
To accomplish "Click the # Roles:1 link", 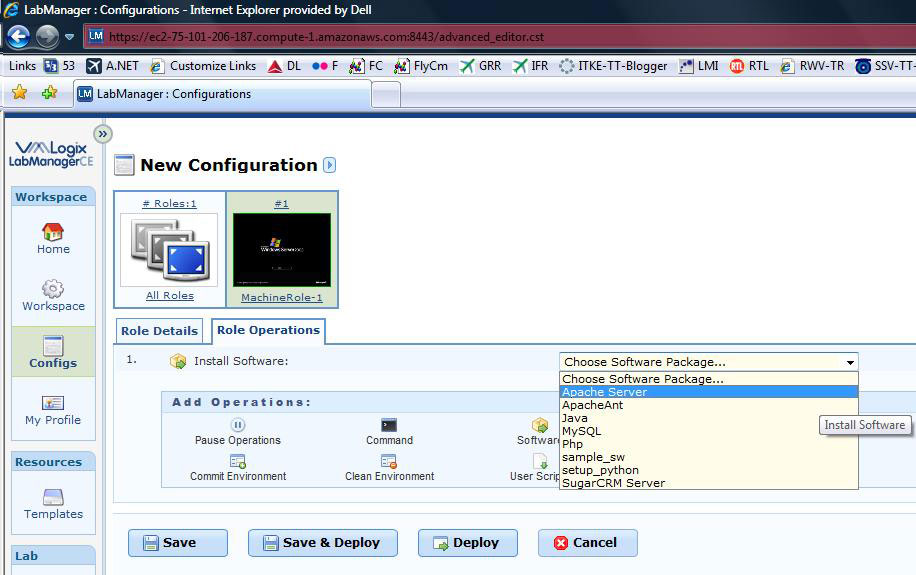I will [169, 203].
